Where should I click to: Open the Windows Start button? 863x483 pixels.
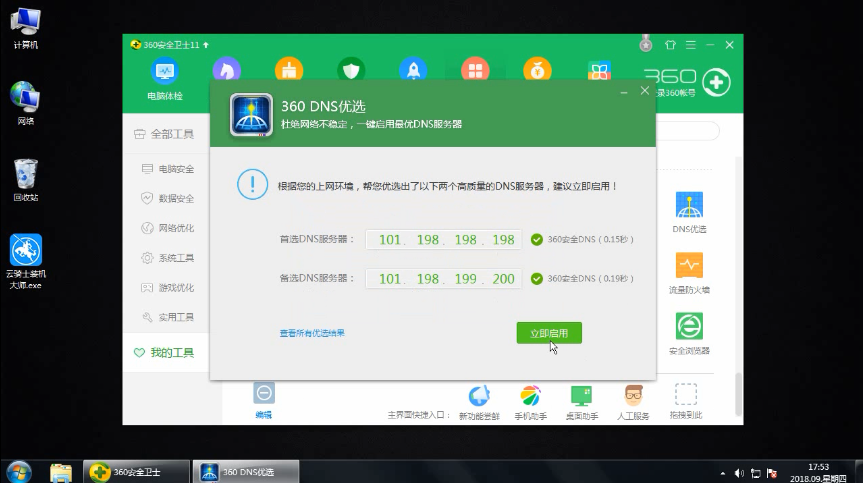[19, 472]
